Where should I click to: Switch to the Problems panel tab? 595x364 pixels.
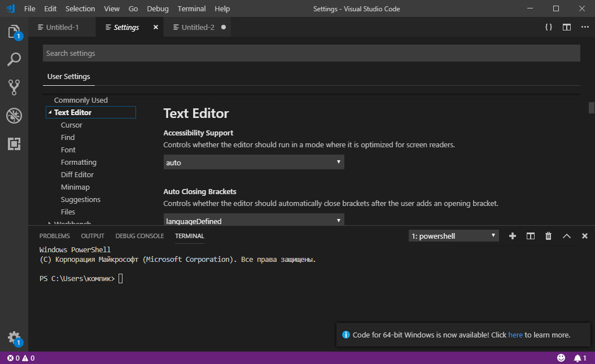[x=55, y=236]
